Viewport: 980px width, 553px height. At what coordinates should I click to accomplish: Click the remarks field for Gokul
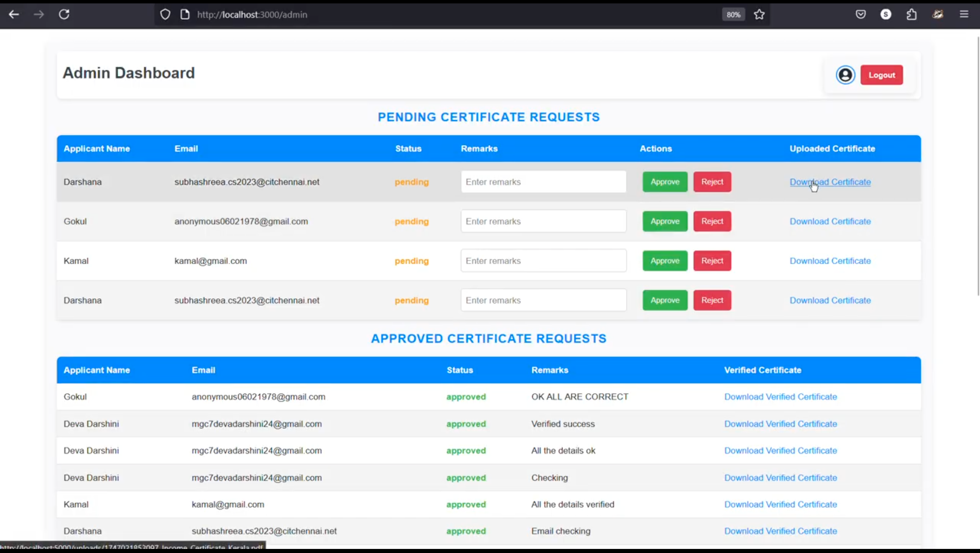tap(543, 221)
